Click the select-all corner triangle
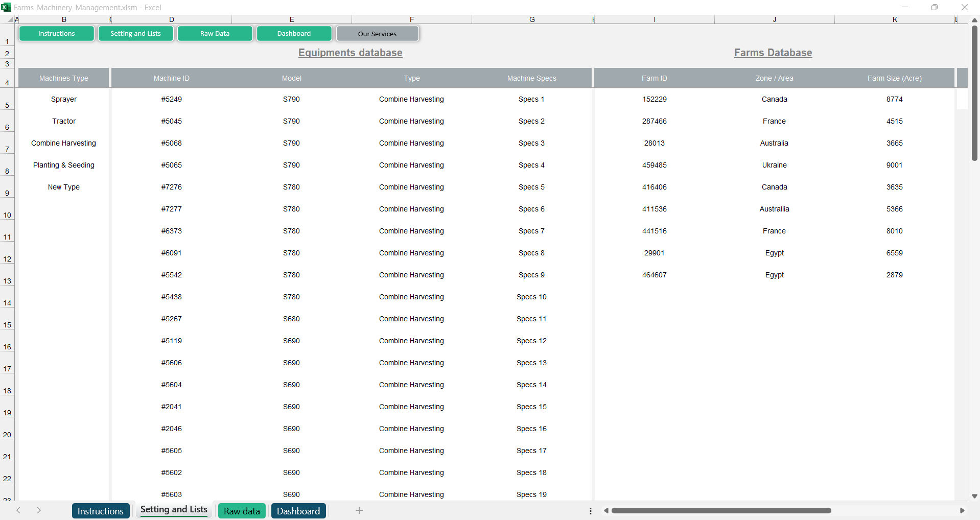 10,19
